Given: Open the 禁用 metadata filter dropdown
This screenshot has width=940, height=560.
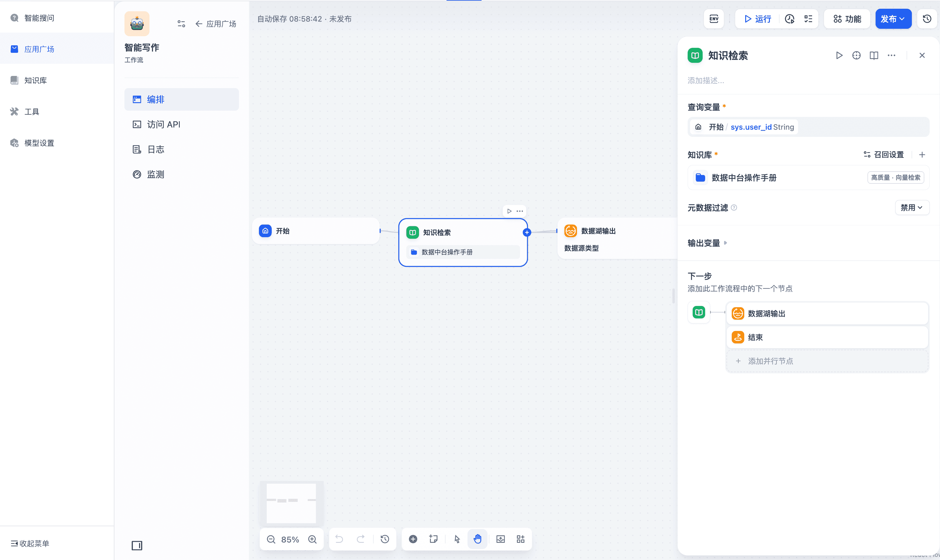Looking at the screenshot, I should (x=912, y=207).
